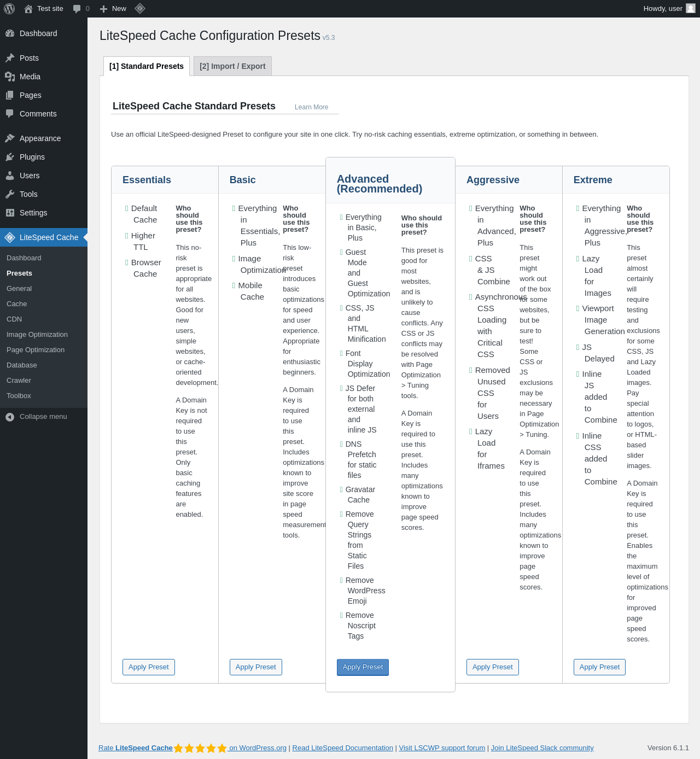Click the Version 6.1.1 footer text

click(x=668, y=748)
